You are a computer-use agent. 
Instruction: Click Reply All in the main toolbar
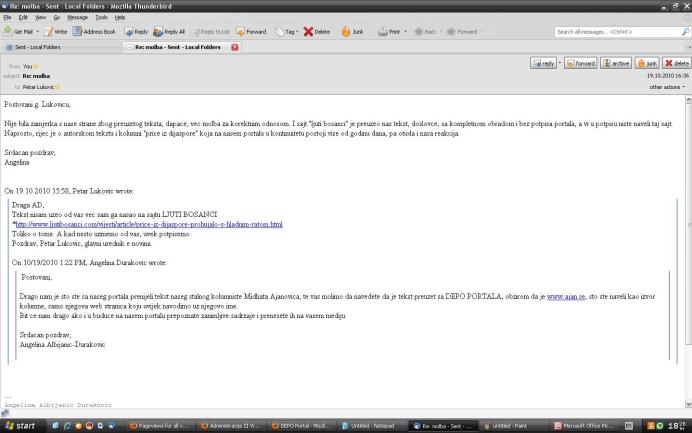(172, 32)
